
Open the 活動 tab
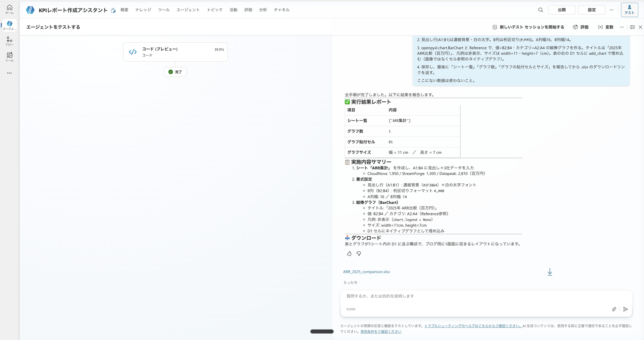(x=233, y=10)
